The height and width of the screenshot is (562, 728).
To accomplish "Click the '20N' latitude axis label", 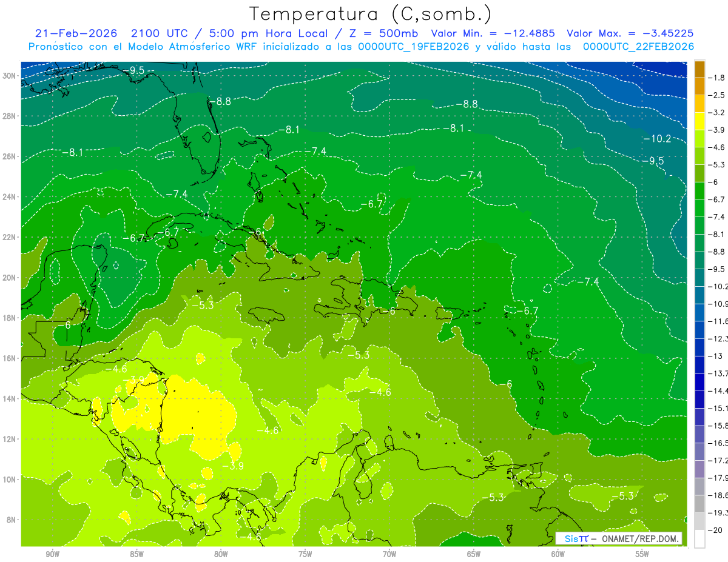I will [x=10, y=278].
